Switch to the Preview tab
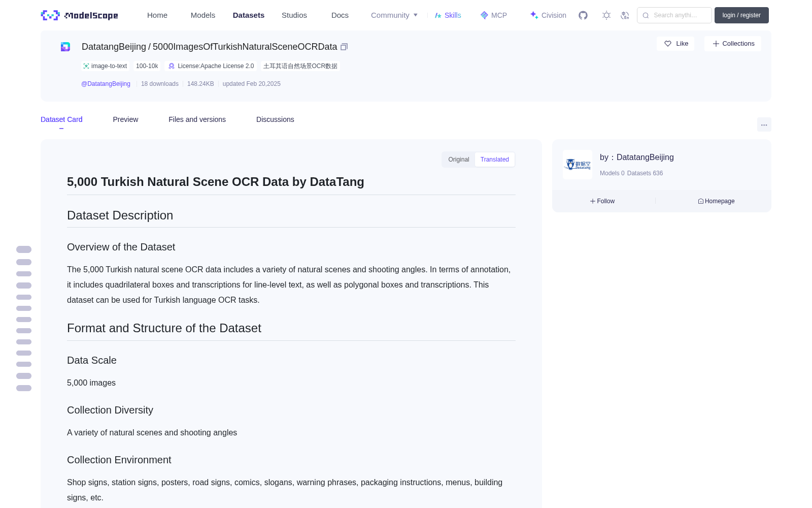Viewport: 812px width, 508px height. (125, 119)
